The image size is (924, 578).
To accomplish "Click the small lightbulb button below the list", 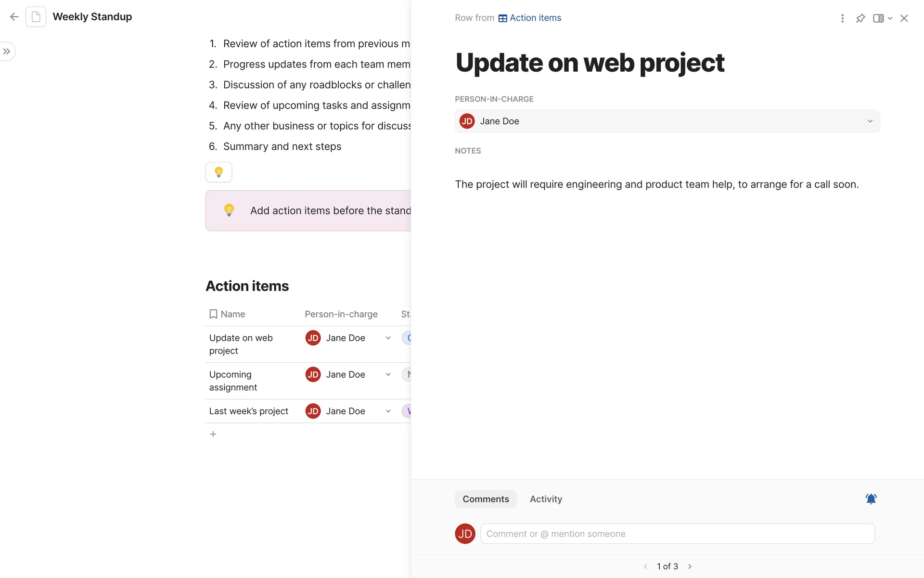I will tap(219, 172).
